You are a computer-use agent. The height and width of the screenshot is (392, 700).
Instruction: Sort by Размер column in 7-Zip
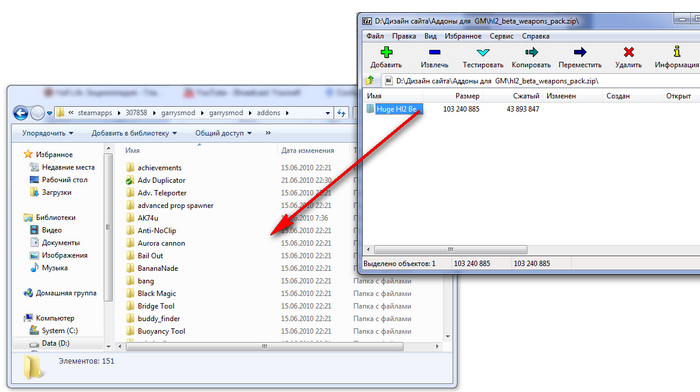467,96
